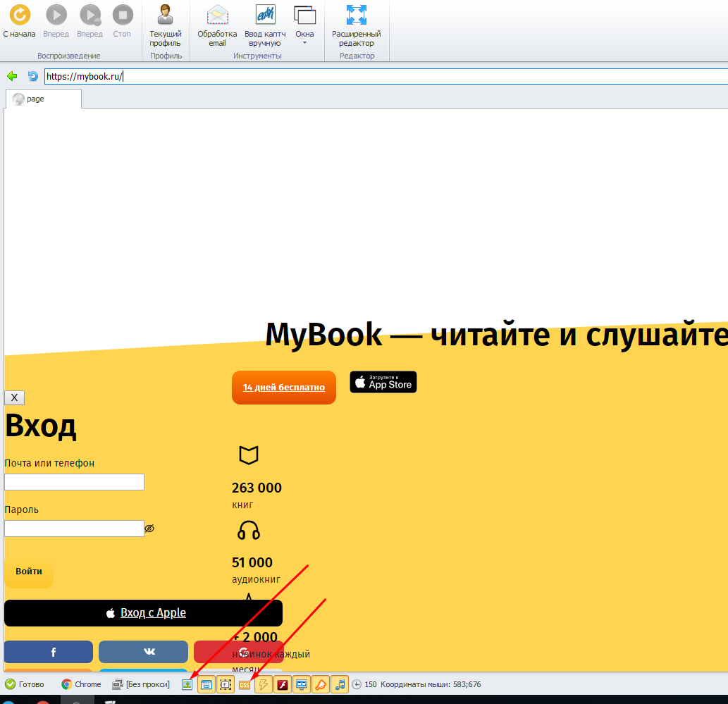
Task: Go back with the green arrow
Action: tap(12, 76)
